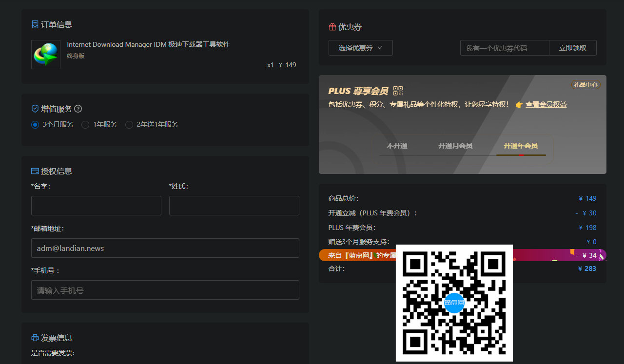Open the PLUS membership QR code icon
The height and width of the screenshot is (364, 624).
click(x=398, y=91)
